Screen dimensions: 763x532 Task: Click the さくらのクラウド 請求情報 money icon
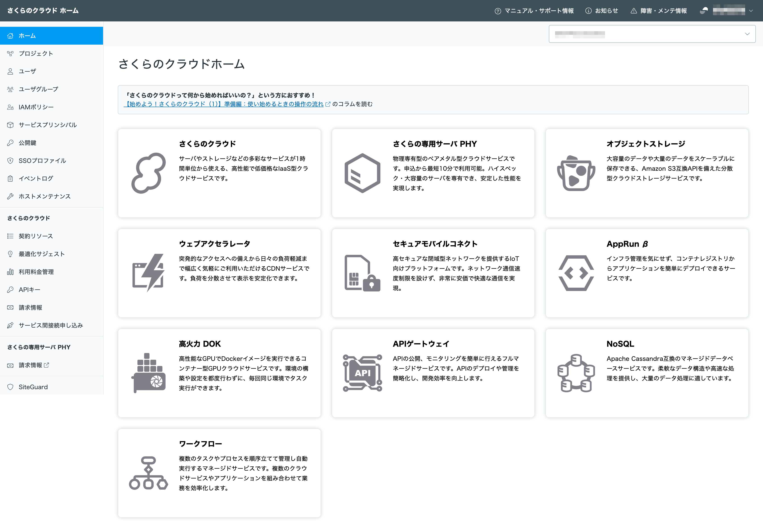click(x=10, y=308)
